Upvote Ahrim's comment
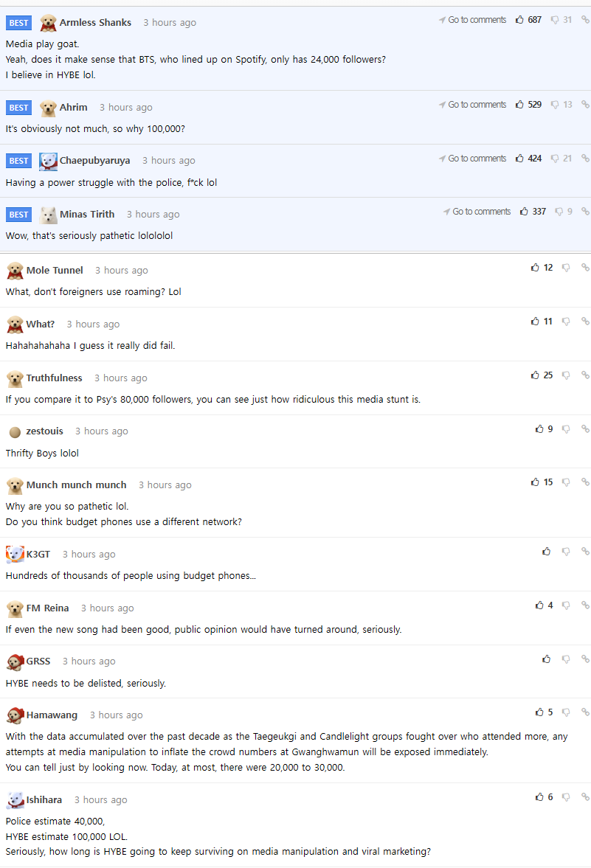591x868 pixels. [519, 105]
